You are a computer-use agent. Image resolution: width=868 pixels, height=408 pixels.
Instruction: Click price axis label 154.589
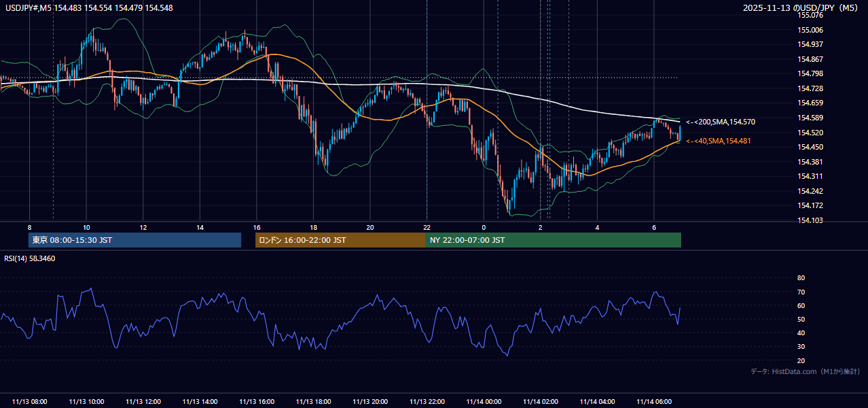pos(810,118)
